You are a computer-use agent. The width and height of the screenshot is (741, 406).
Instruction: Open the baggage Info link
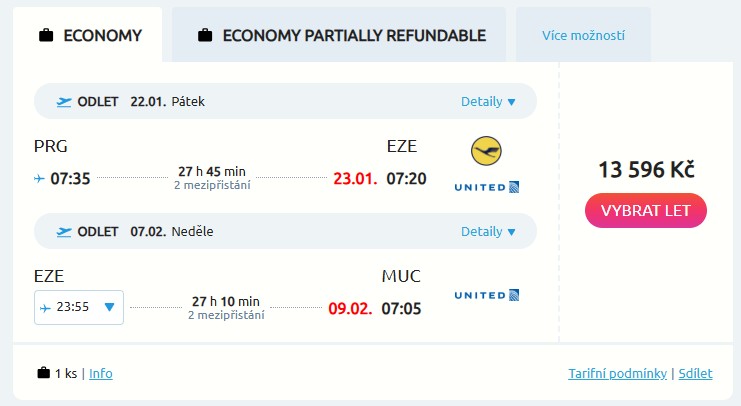tap(101, 374)
